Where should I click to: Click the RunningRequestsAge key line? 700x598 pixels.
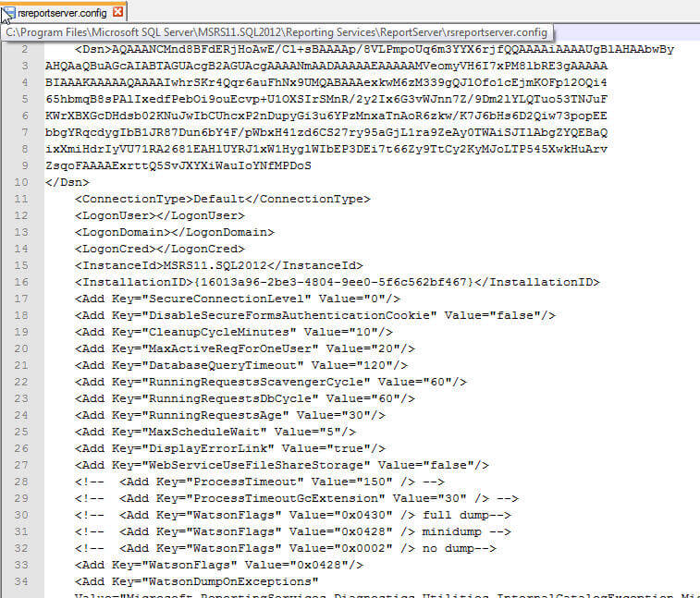tap(230, 415)
